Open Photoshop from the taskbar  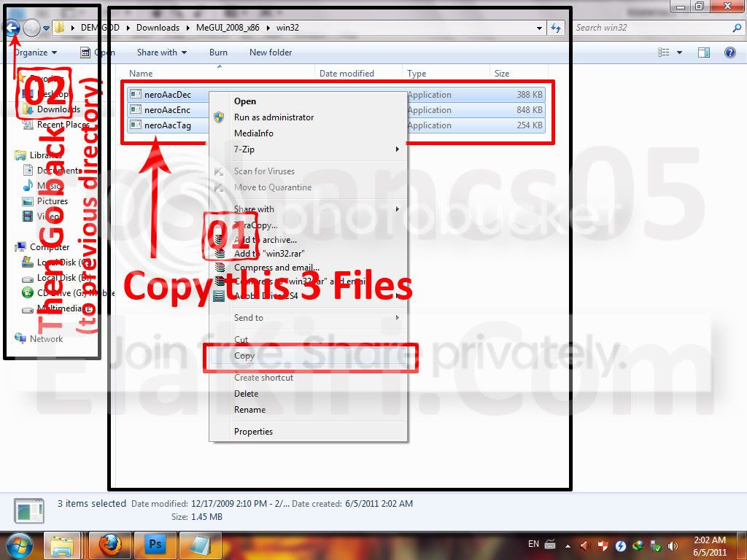coord(155,545)
